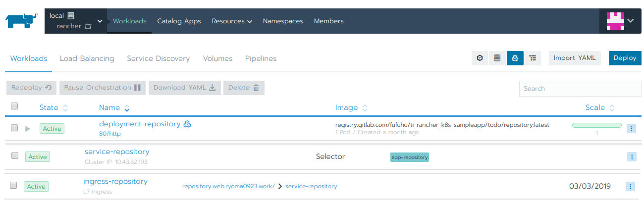Viewport: 644px width, 203px height.
Task: Switch to the Service Discovery tab
Action: 159,58
